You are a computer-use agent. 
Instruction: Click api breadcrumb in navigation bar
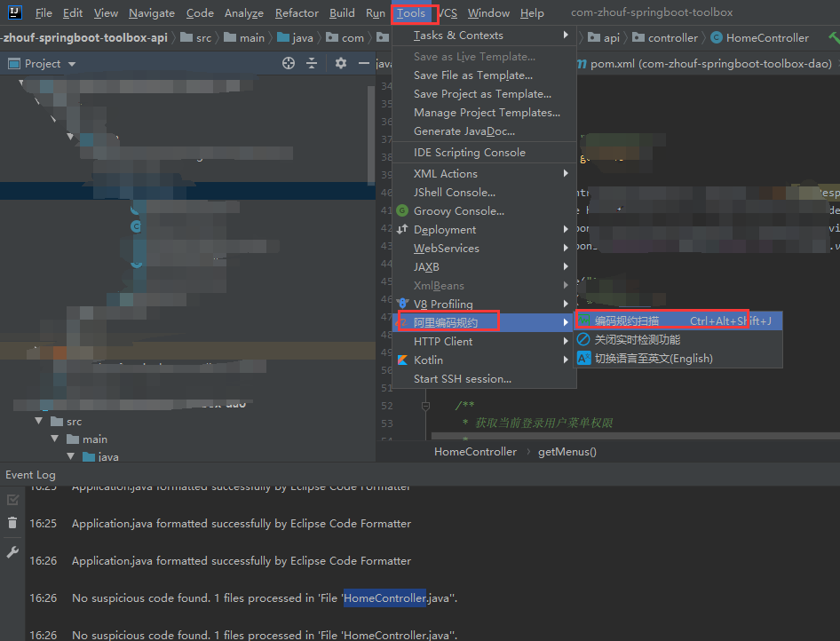pos(604,37)
